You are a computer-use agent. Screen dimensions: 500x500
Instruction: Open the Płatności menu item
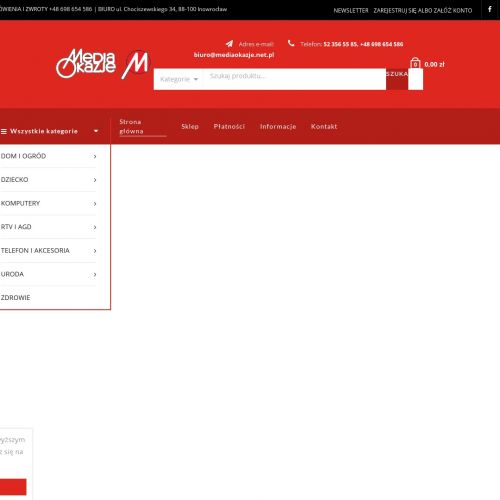coord(229,127)
